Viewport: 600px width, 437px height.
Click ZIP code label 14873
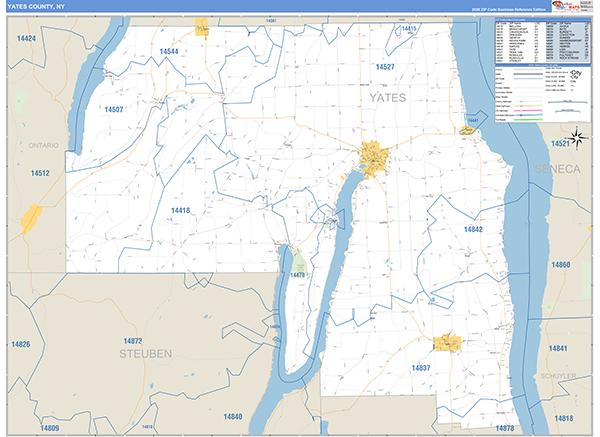(133, 341)
